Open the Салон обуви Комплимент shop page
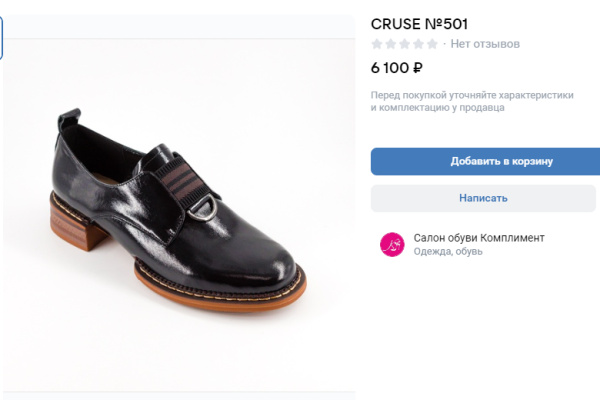Viewport: 600px width, 400px height. [x=479, y=237]
